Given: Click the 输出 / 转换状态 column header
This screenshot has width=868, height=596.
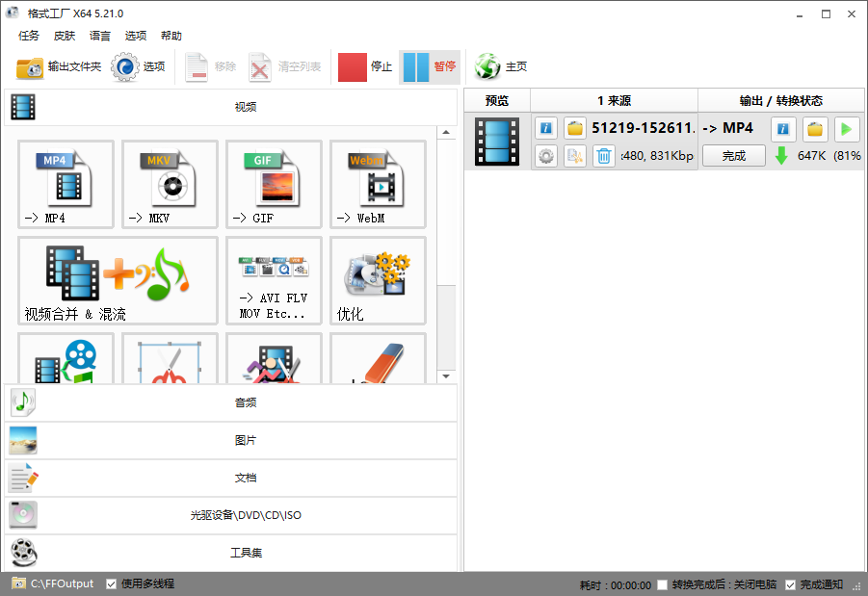Looking at the screenshot, I should pos(781,101).
